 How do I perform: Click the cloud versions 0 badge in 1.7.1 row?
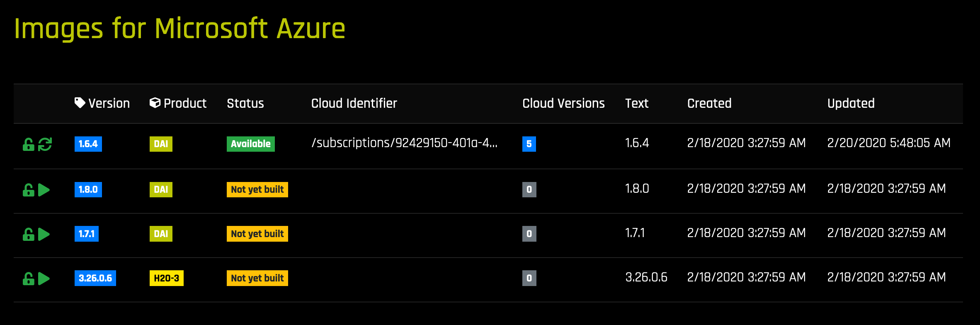pyautogui.click(x=529, y=234)
